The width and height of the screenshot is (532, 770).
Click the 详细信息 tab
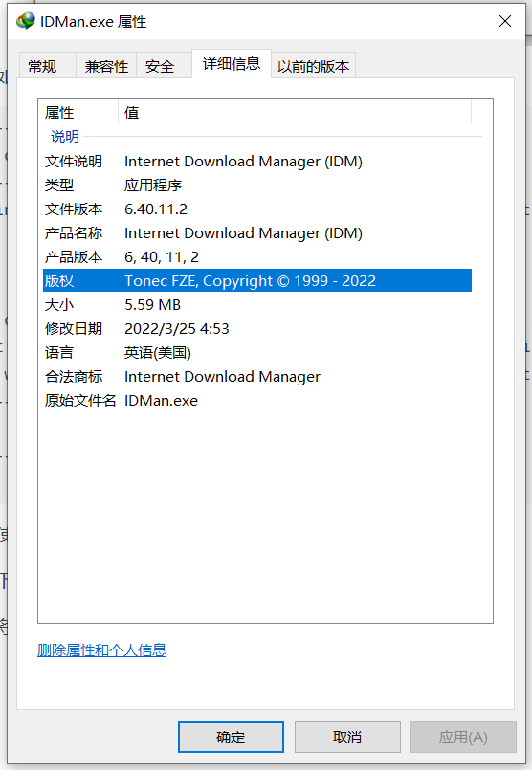pos(232,64)
